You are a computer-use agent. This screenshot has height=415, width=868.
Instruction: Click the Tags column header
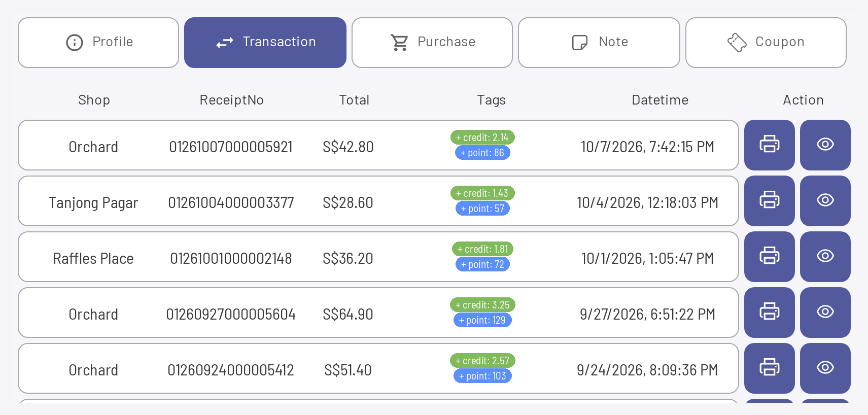point(491,100)
